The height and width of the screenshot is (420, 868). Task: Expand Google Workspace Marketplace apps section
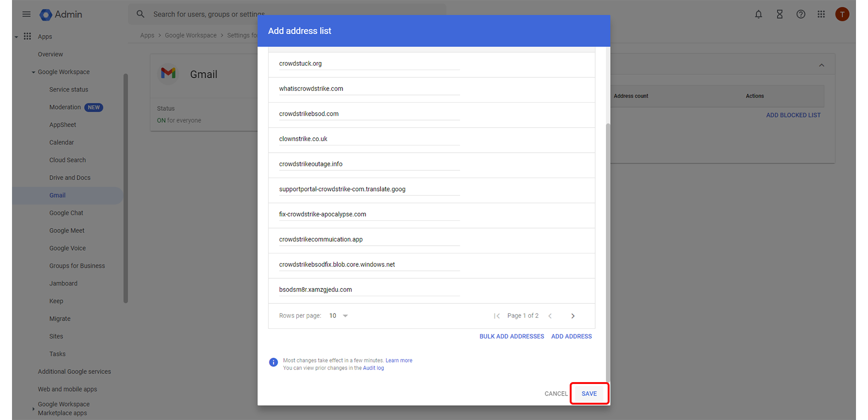(33, 409)
